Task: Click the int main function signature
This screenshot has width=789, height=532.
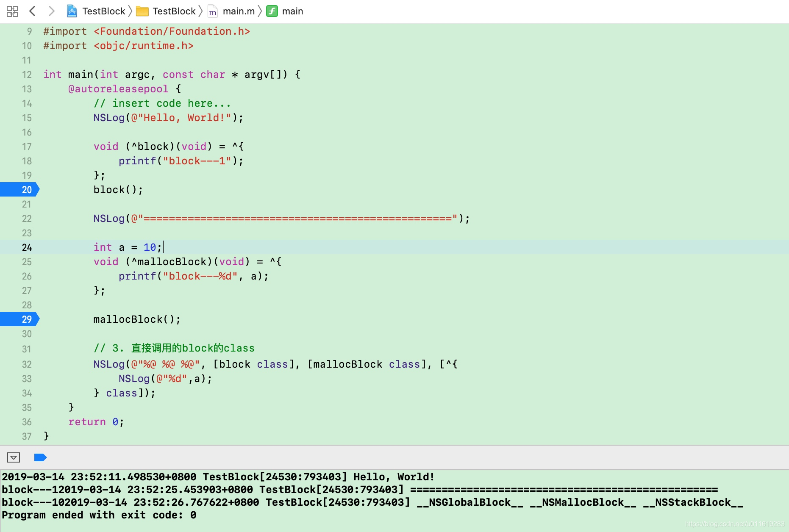Action: click(x=172, y=75)
